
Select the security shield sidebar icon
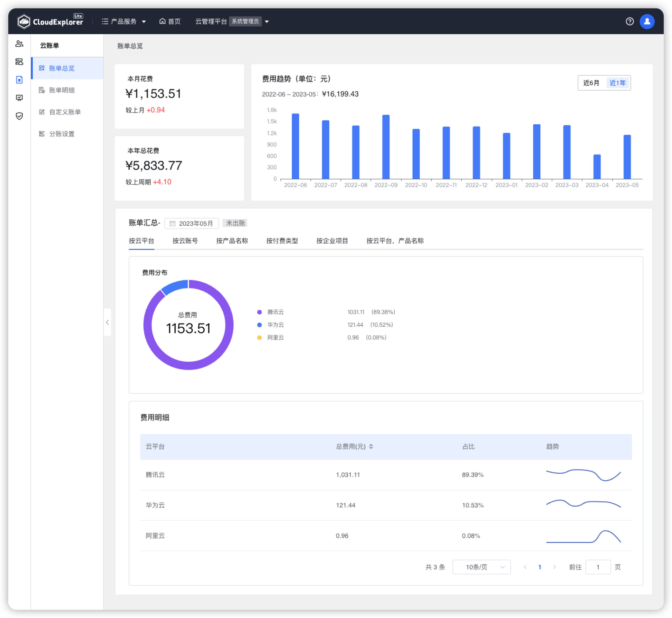19,116
